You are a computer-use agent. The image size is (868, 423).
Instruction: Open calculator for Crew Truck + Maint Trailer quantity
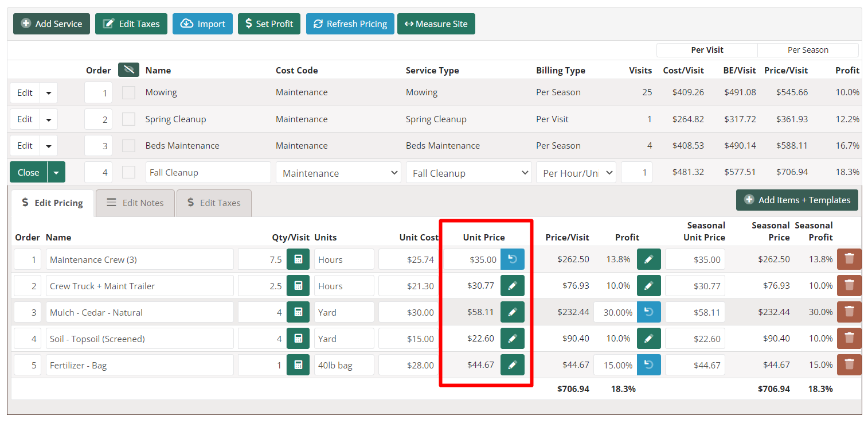(x=298, y=286)
